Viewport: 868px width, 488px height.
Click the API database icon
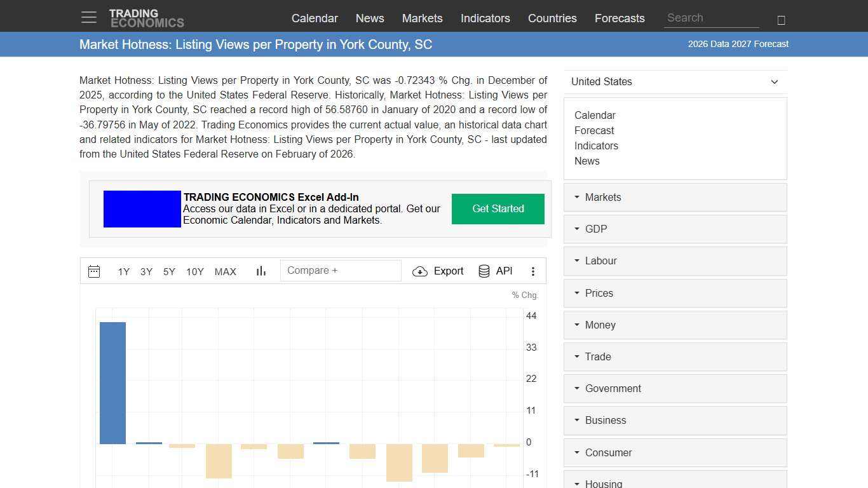(x=484, y=271)
